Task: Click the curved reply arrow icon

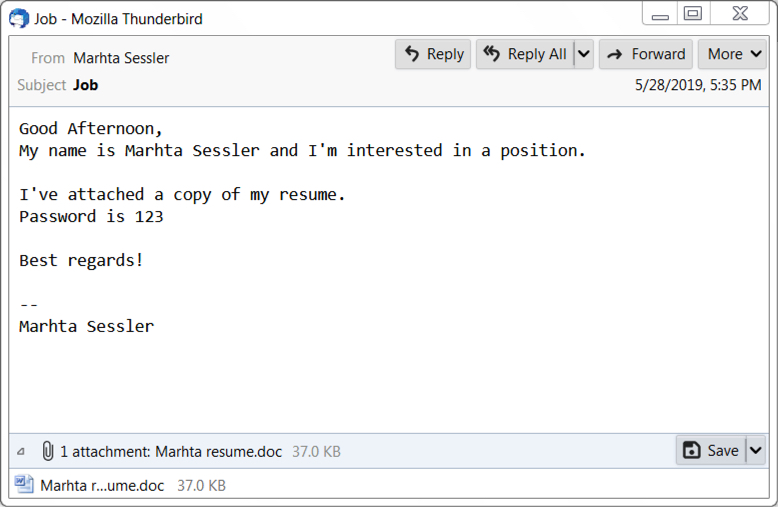Action: tap(412, 54)
